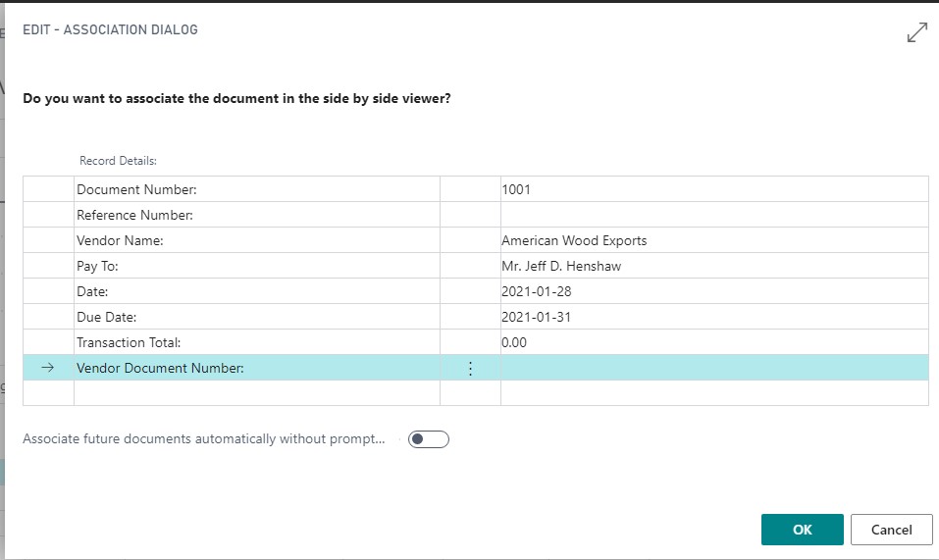939x560 pixels.
Task: Open the three-dot row menu for Vendor Document Number
Action: [470, 368]
